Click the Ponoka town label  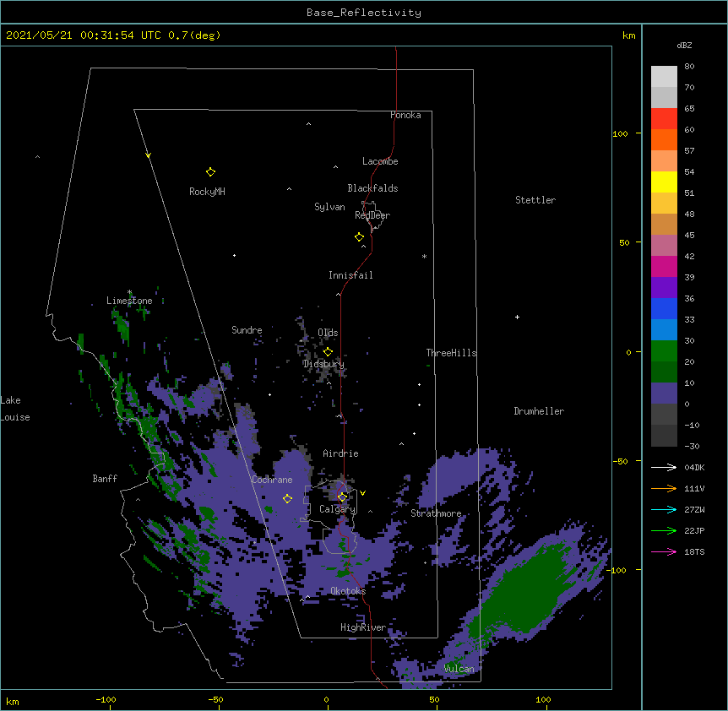405,115
